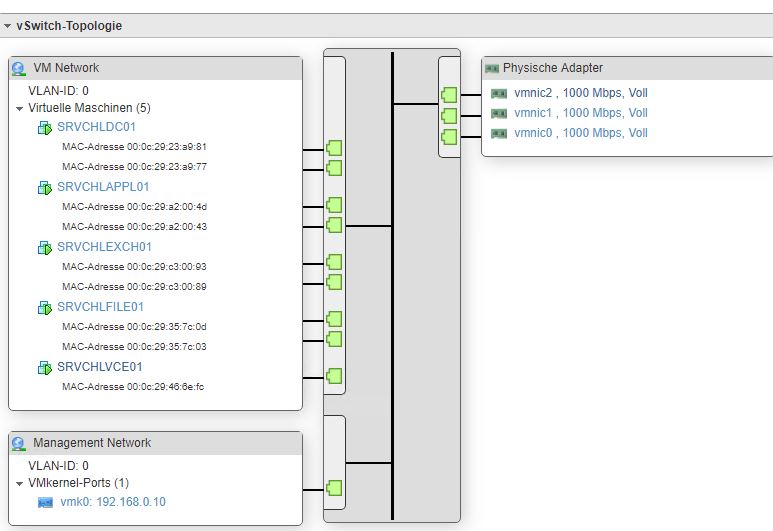Click the vmk0 VMkernel adapter icon
Viewport: 773px width, 531px height.
click(46, 502)
